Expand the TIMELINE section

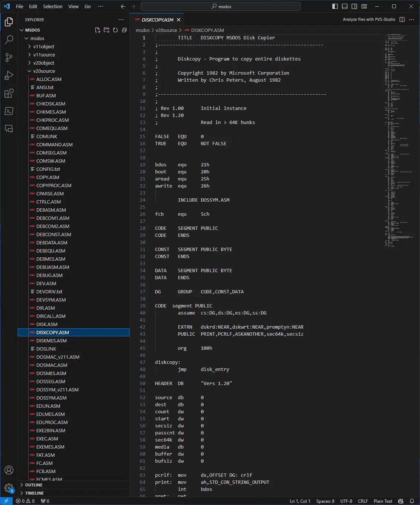[x=73, y=493]
